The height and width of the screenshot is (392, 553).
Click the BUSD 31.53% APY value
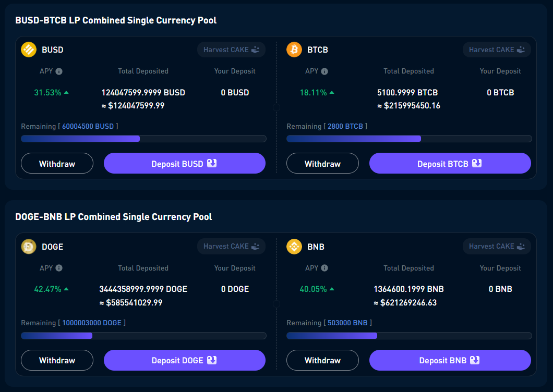tap(47, 93)
